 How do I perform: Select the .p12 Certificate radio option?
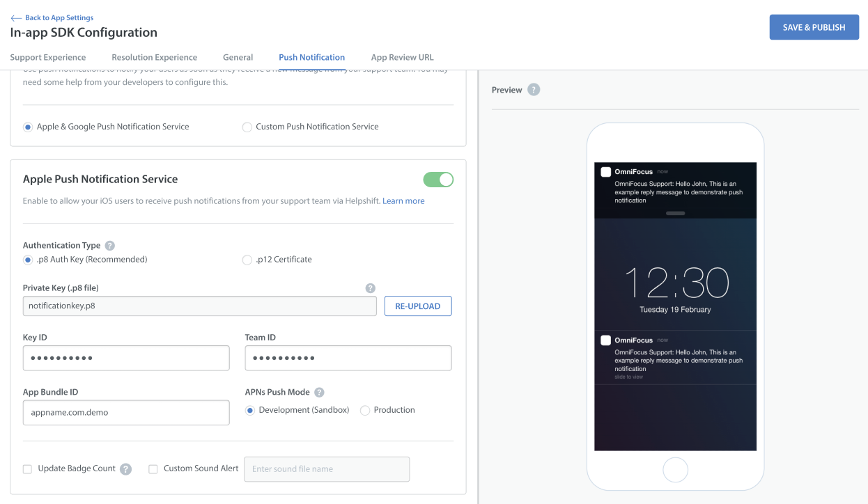point(247,260)
